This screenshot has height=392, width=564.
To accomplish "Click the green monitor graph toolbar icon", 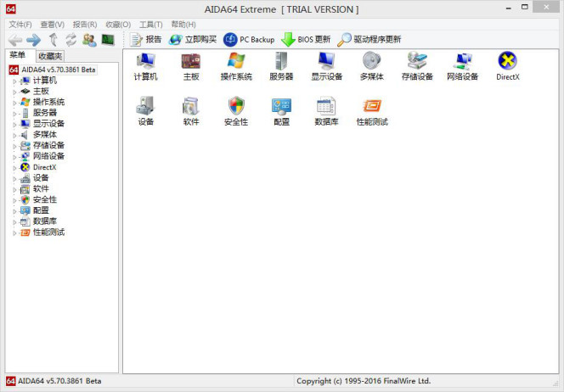I will [x=108, y=40].
